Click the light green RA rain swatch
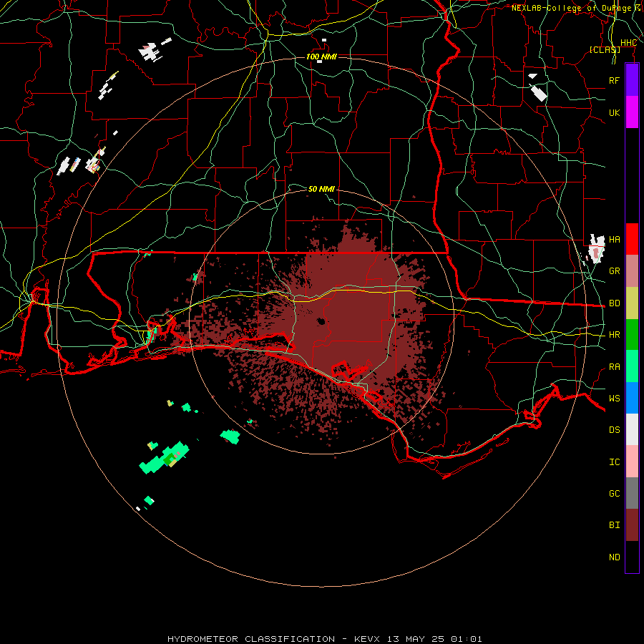The height and width of the screenshot is (644, 644). click(x=632, y=366)
